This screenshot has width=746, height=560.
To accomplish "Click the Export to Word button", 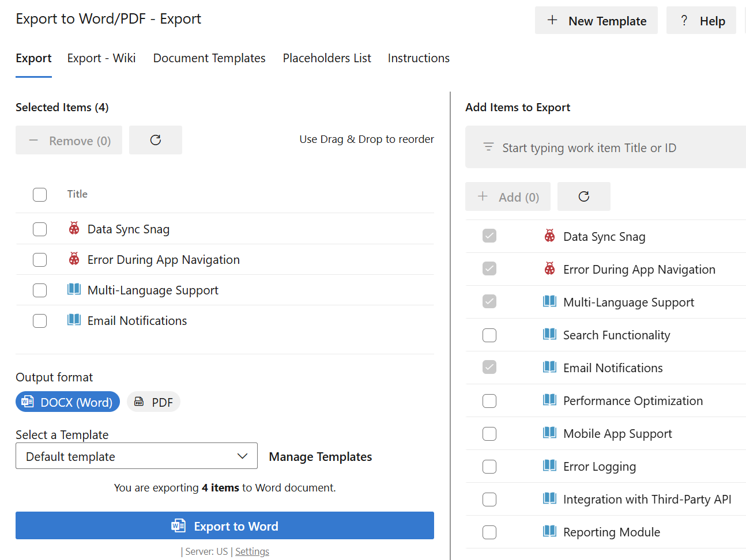I will click(x=225, y=525).
